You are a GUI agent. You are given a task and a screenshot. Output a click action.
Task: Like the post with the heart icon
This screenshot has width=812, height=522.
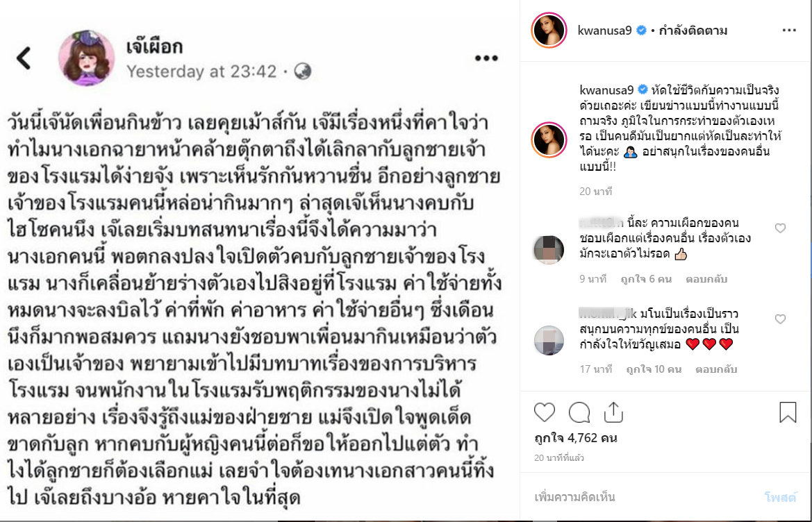(545, 412)
